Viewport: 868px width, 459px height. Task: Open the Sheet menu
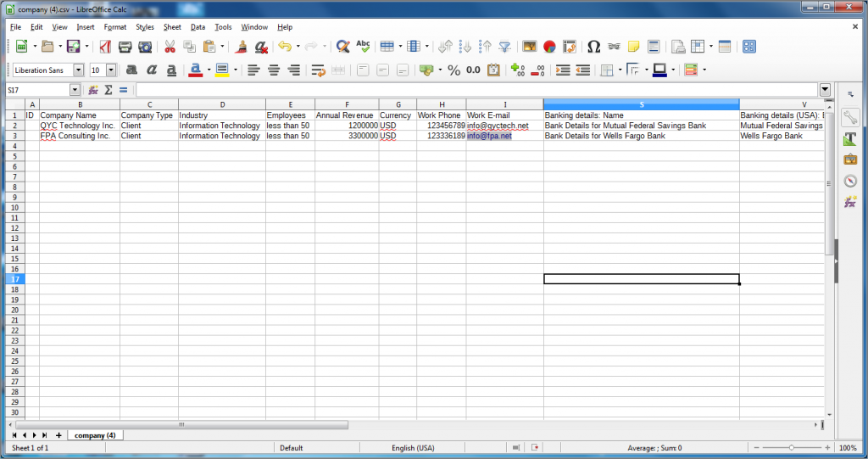(172, 26)
